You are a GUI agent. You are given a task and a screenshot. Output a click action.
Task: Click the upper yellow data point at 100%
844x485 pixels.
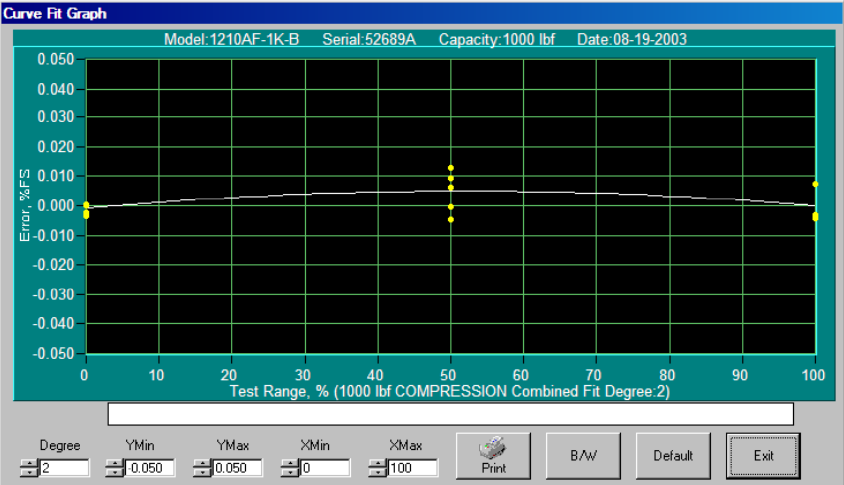[816, 184]
